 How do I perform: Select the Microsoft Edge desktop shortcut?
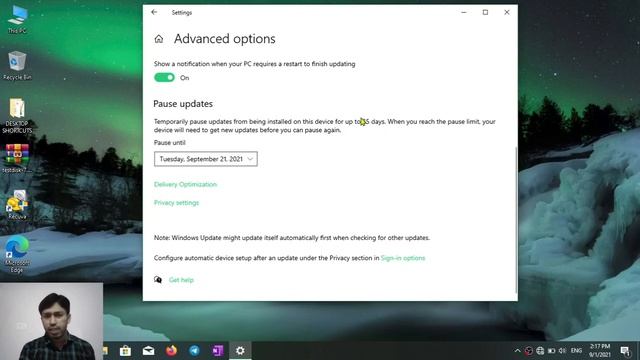17,254
